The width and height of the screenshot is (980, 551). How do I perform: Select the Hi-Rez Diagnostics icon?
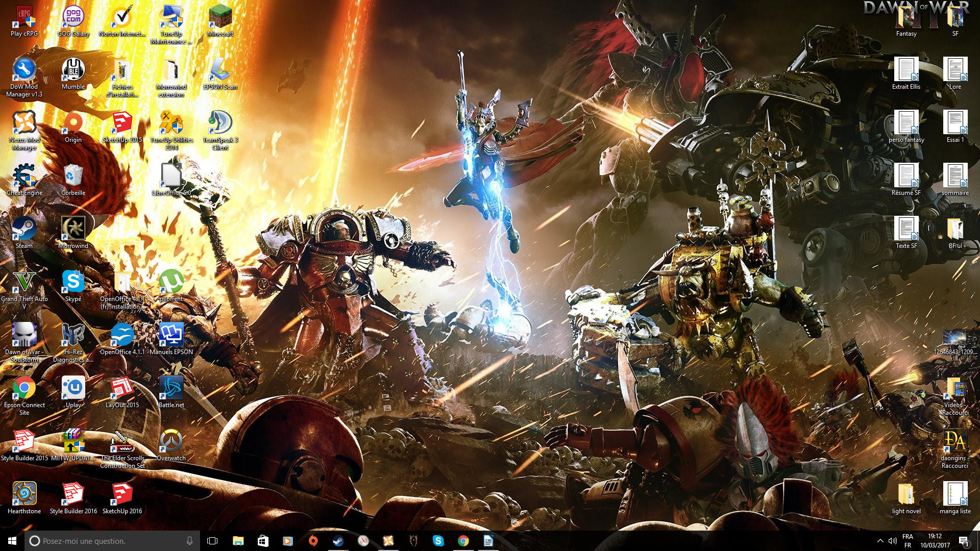coord(73,343)
